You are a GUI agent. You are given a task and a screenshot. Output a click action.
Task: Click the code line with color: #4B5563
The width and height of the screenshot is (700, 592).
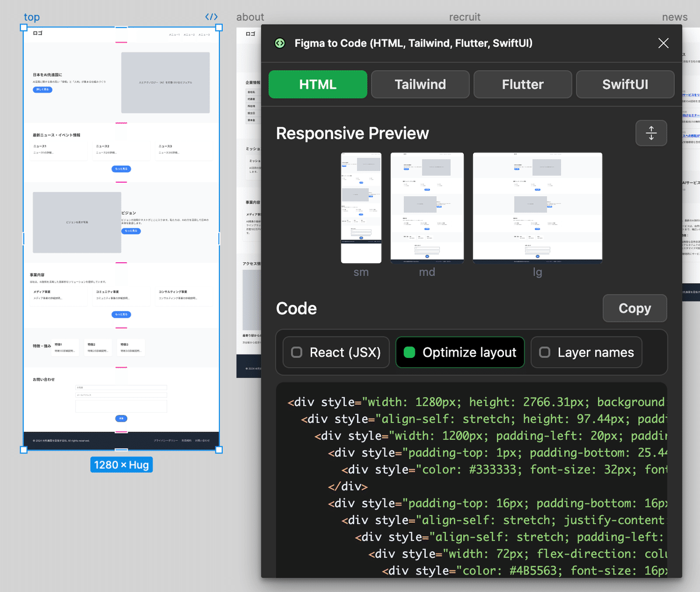click(524, 570)
